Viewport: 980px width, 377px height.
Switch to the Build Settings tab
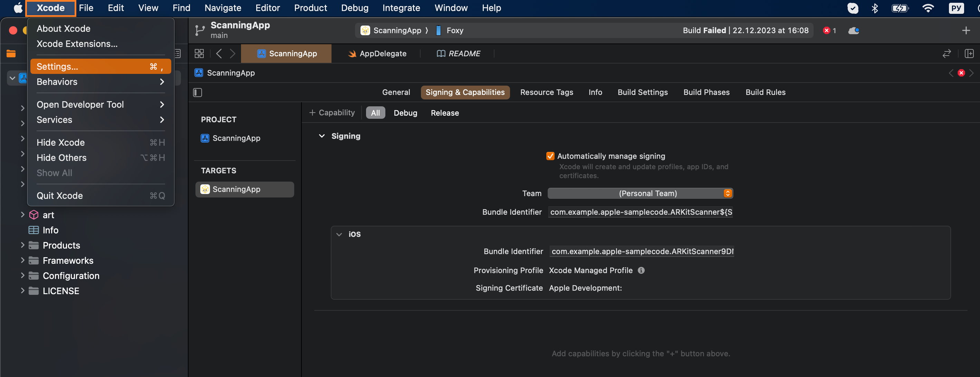[x=642, y=93]
